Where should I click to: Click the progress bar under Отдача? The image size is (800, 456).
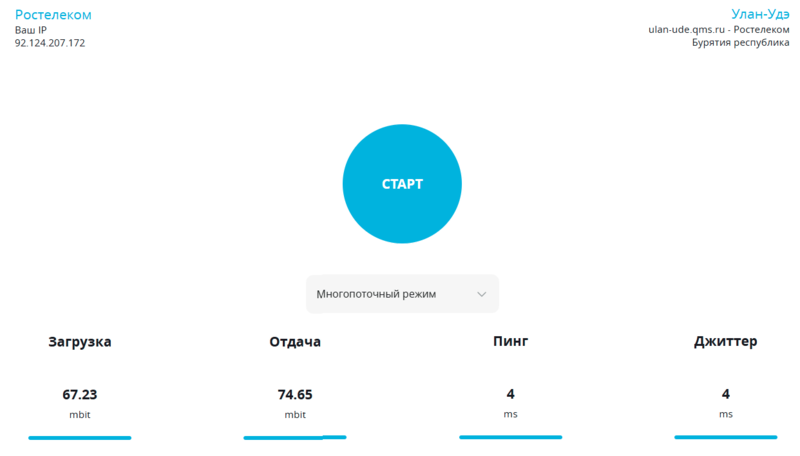[295, 437]
